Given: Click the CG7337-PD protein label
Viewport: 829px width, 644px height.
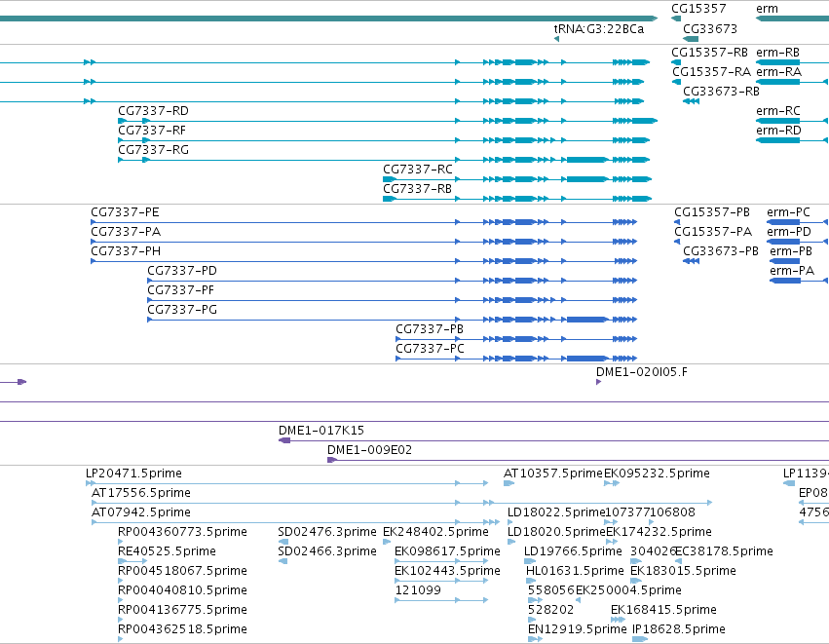Looking at the screenshot, I should coord(182,271).
